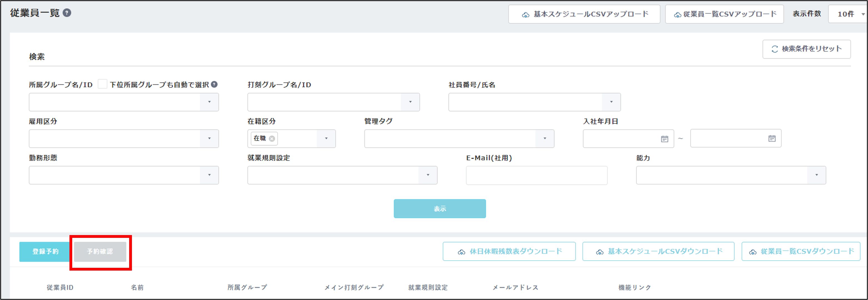Image resolution: width=868 pixels, height=300 pixels.
Task: Open calendar icon for 入社年月日 end date
Action: [772, 138]
